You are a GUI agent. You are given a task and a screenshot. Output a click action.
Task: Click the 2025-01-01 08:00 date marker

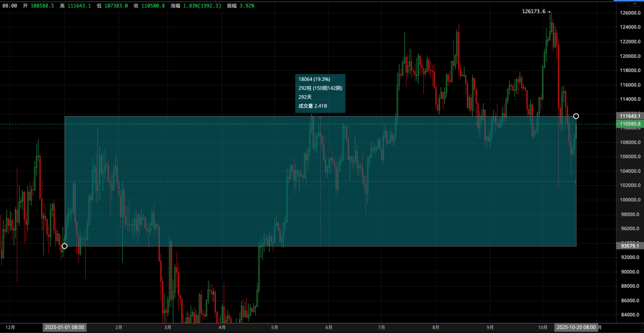point(64,327)
